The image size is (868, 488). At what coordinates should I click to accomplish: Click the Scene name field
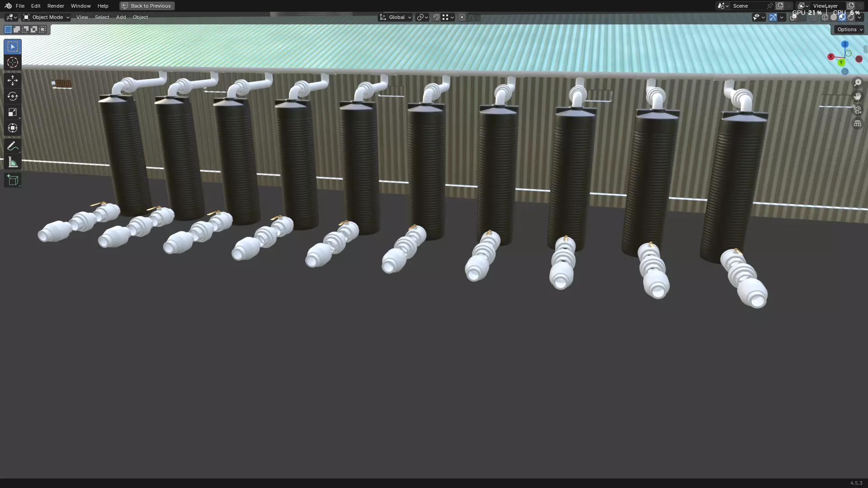tap(748, 6)
